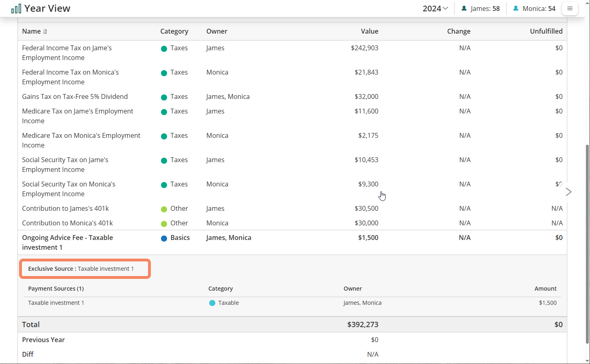590x364 pixels.
Task: Click the teal Taxes dot on Gains Tax row
Action: (x=164, y=97)
